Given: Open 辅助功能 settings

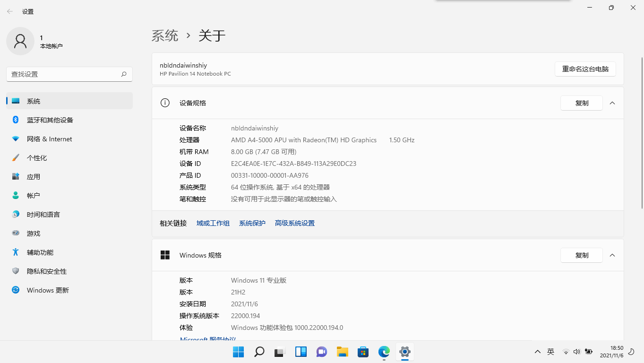Looking at the screenshot, I should point(69,252).
